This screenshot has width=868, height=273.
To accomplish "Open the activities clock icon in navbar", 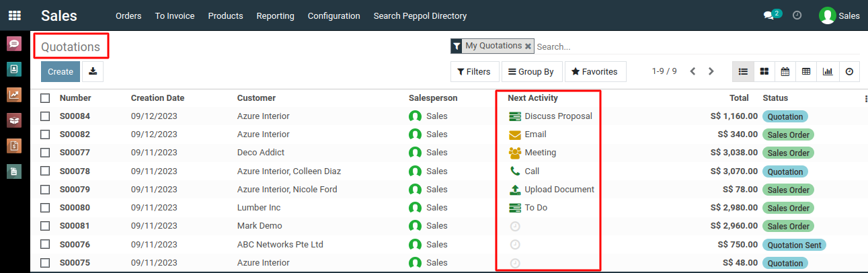I will tap(797, 15).
